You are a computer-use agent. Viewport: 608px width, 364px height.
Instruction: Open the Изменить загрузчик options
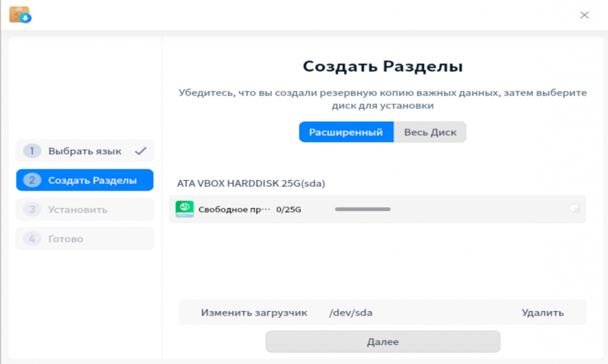(x=255, y=312)
